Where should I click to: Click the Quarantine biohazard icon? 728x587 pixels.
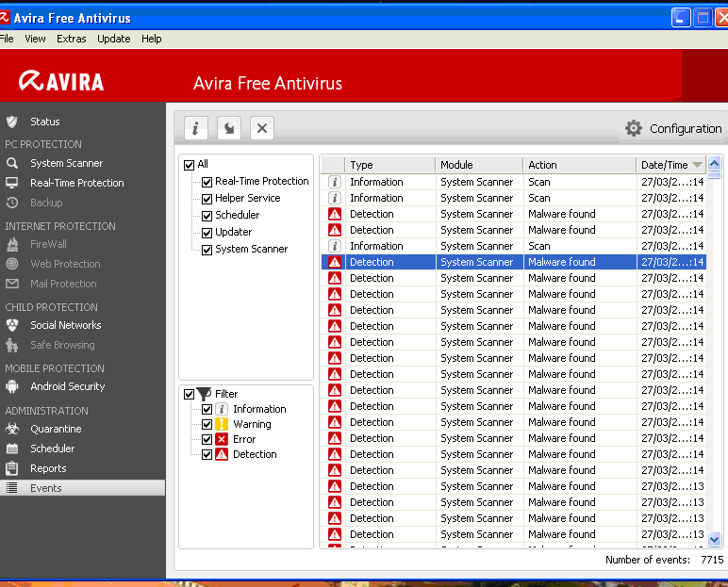point(12,429)
